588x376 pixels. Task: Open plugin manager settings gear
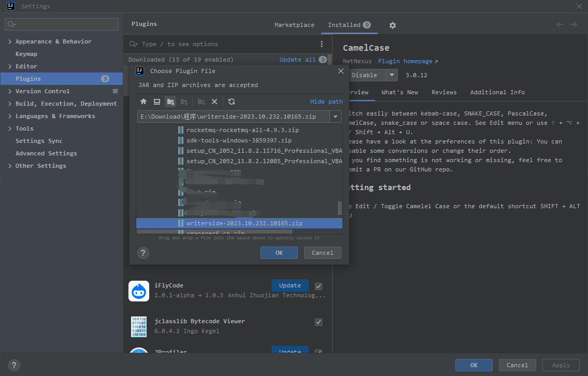[392, 25]
